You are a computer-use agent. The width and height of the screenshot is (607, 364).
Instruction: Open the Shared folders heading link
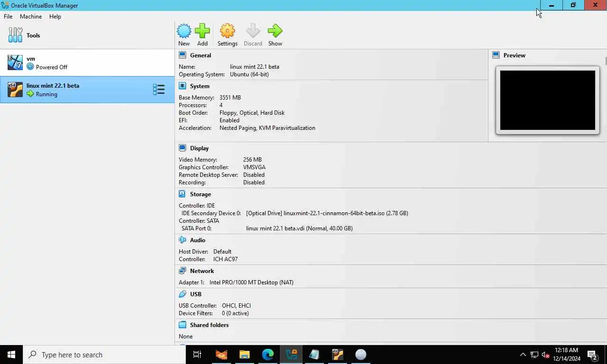click(209, 325)
